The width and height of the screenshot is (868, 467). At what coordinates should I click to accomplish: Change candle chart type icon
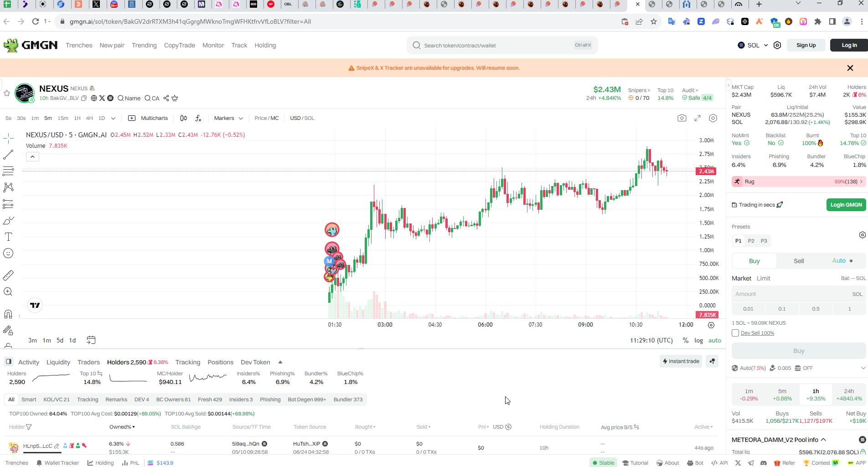pos(183,118)
